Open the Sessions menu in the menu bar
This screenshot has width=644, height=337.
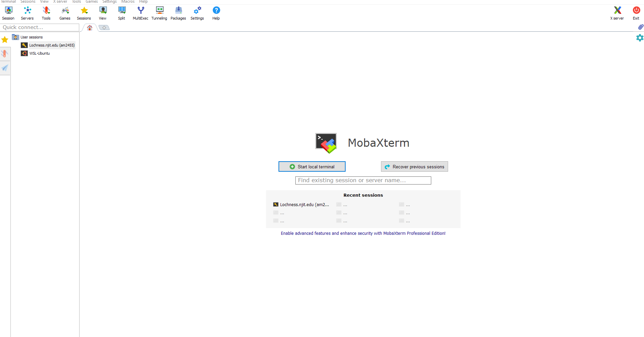click(x=28, y=2)
